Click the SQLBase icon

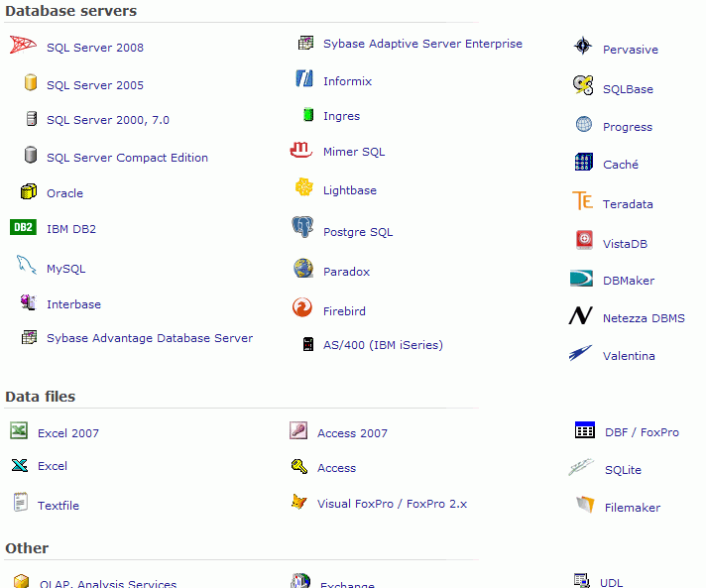tap(583, 85)
